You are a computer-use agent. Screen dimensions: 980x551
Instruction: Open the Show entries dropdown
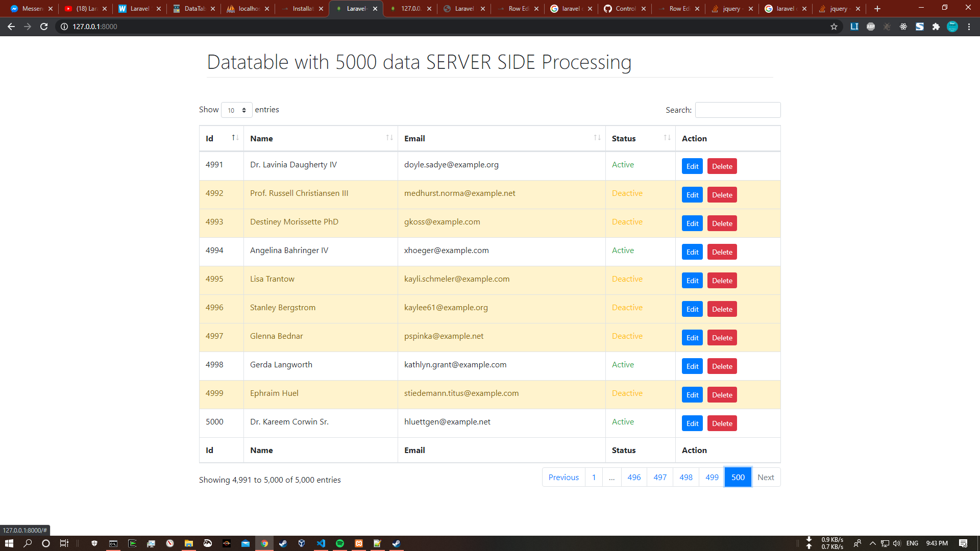click(236, 110)
